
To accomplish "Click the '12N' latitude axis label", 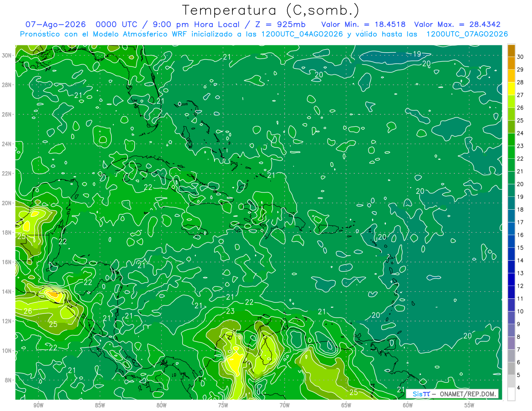I will coord(7,321).
